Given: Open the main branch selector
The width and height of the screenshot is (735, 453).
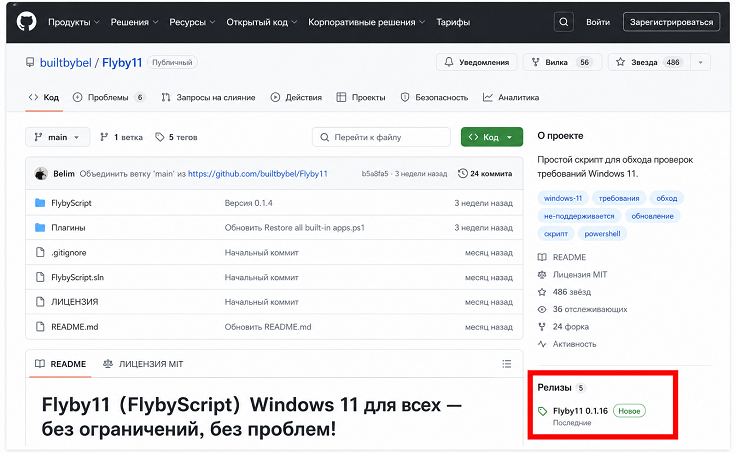Looking at the screenshot, I should 57,137.
